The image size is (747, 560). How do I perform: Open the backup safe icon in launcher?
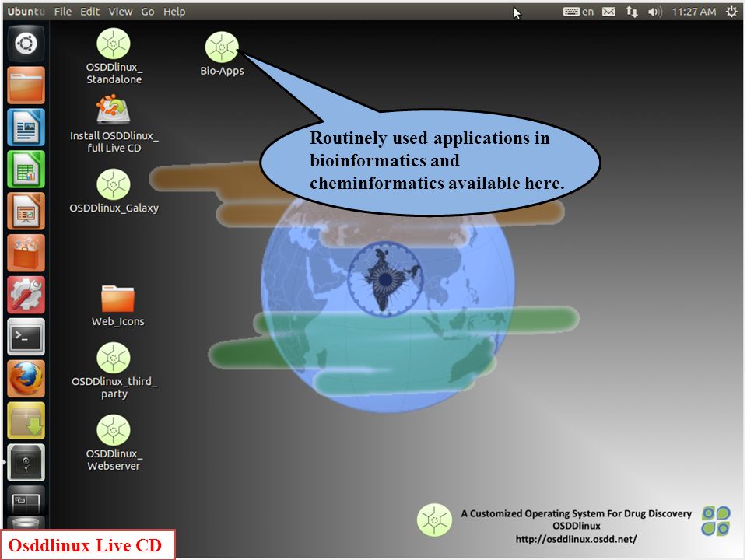pyautogui.click(x=26, y=462)
